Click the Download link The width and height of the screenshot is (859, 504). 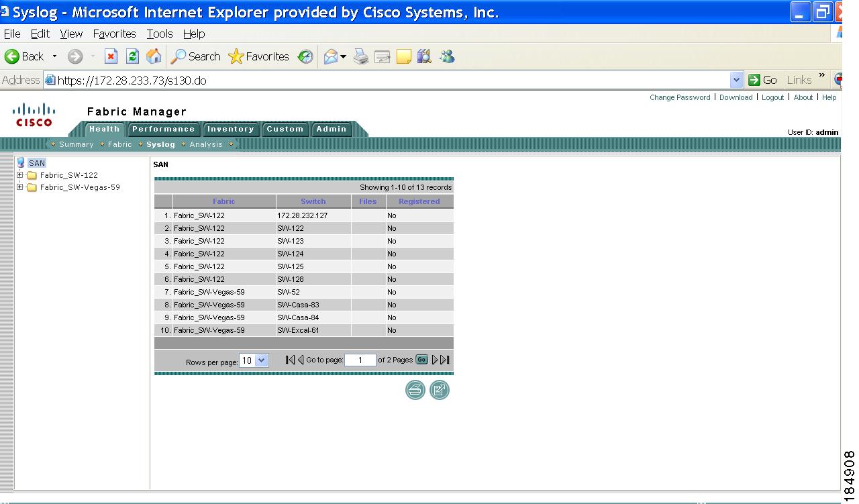tap(736, 98)
